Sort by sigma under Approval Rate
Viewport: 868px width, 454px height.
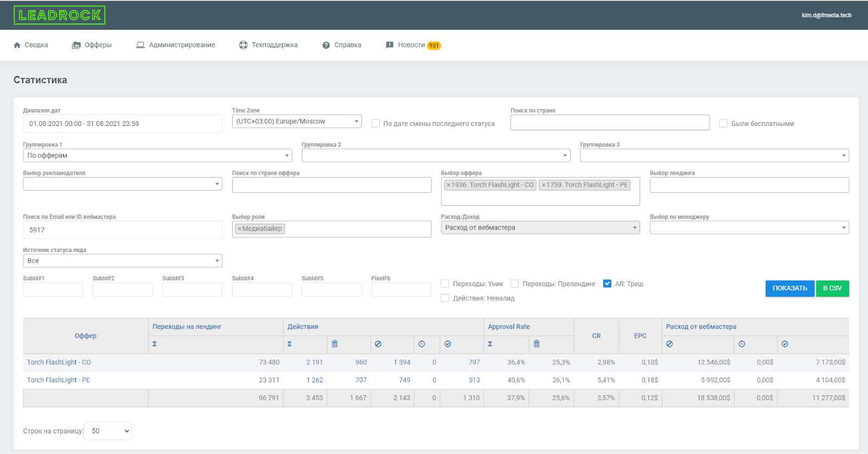click(x=490, y=344)
